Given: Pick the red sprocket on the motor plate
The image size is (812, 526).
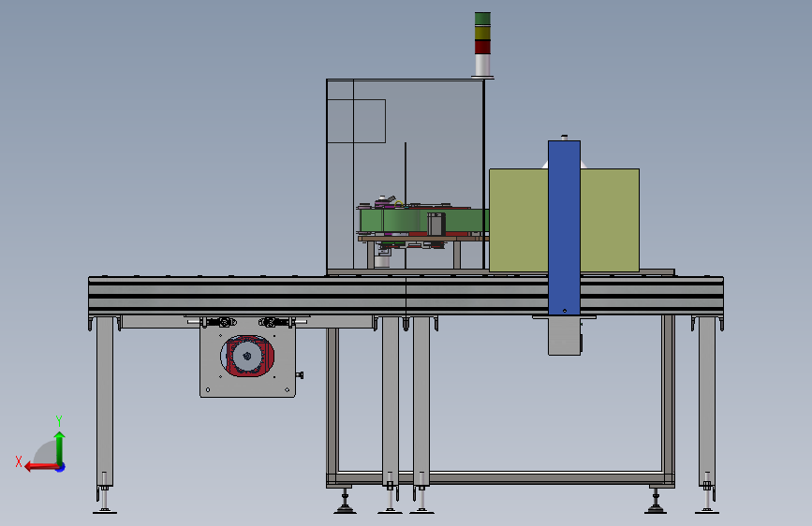Looking at the screenshot, I should 247,356.
